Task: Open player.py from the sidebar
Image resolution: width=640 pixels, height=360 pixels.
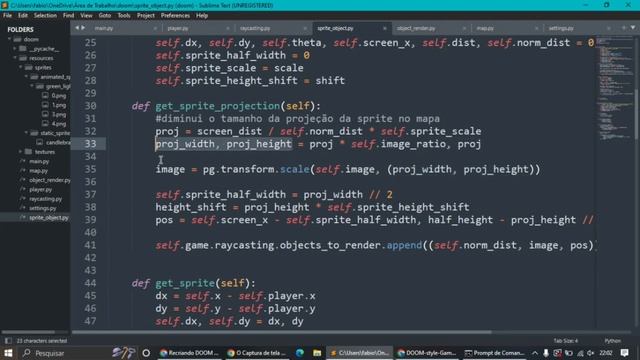Action: [40, 189]
